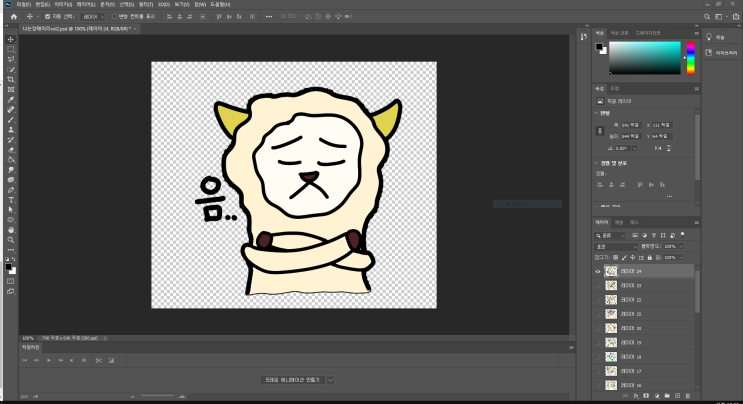This screenshot has width=743, height=404.
Task: Click the width input field in Properties
Action: [x=630, y=125]
